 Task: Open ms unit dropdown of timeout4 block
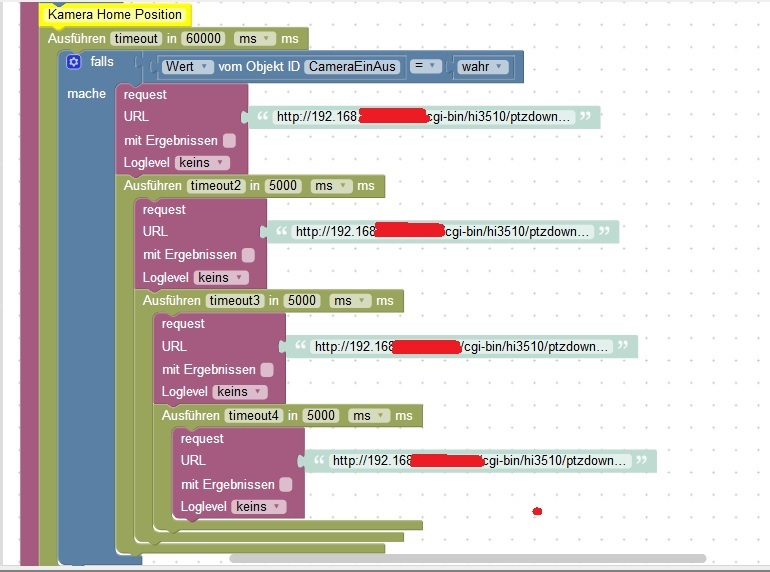pyautogui.click(x=369, y=415)
